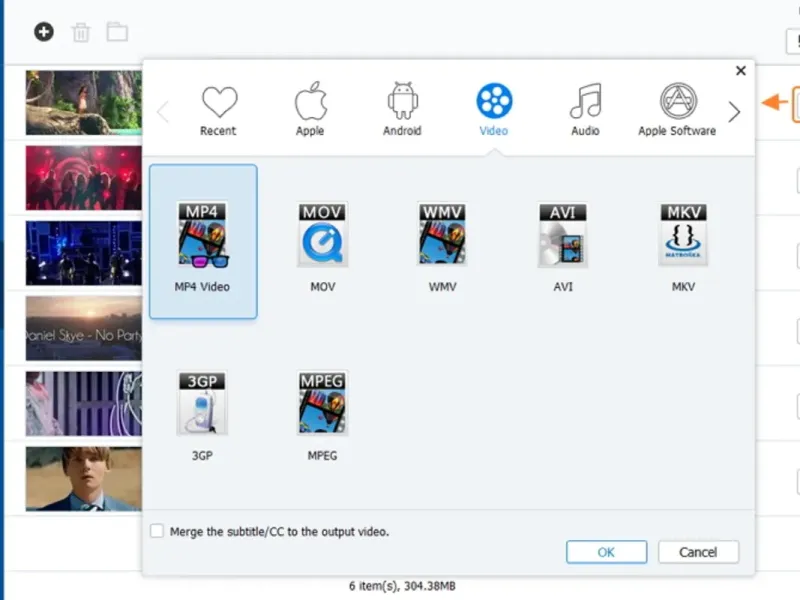This screenshot has width=800, height=600.
Task: Select the red-lit dancers video thumbnail
Action: [84, 178]
